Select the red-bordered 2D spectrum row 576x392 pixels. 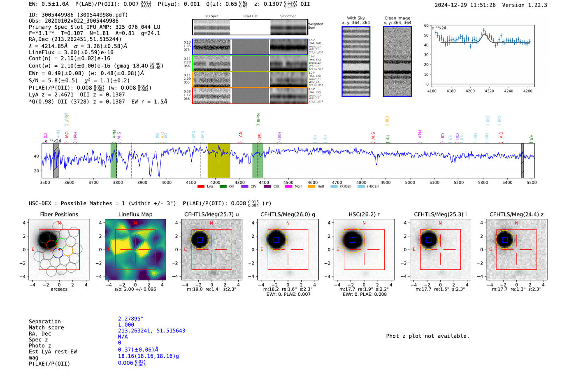(250, 95)
